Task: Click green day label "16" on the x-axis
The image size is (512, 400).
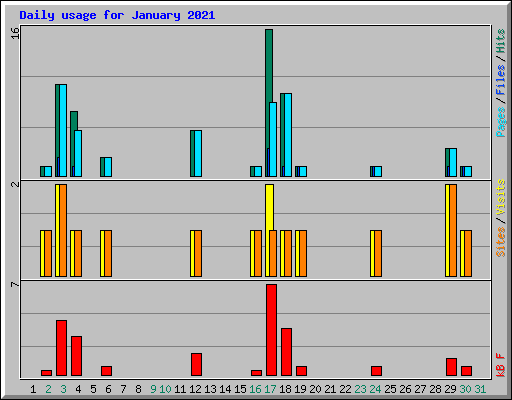Action: (x=255, y=389)
